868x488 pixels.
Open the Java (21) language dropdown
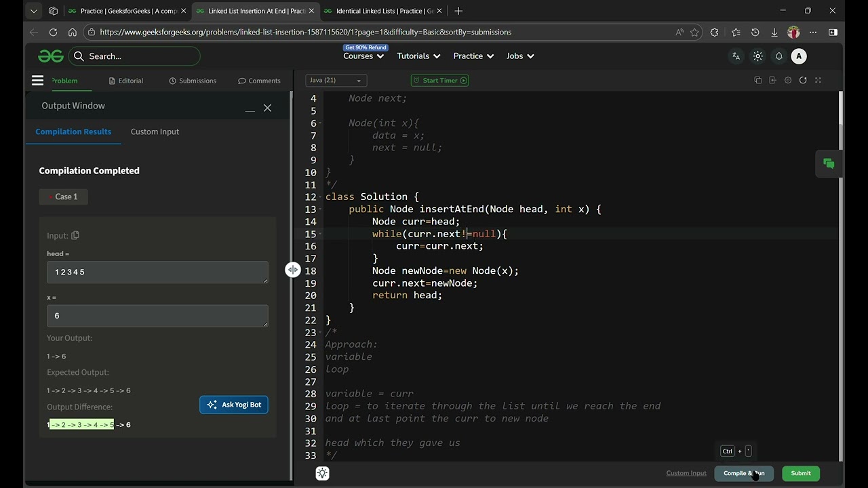click(x=336, y=80)
